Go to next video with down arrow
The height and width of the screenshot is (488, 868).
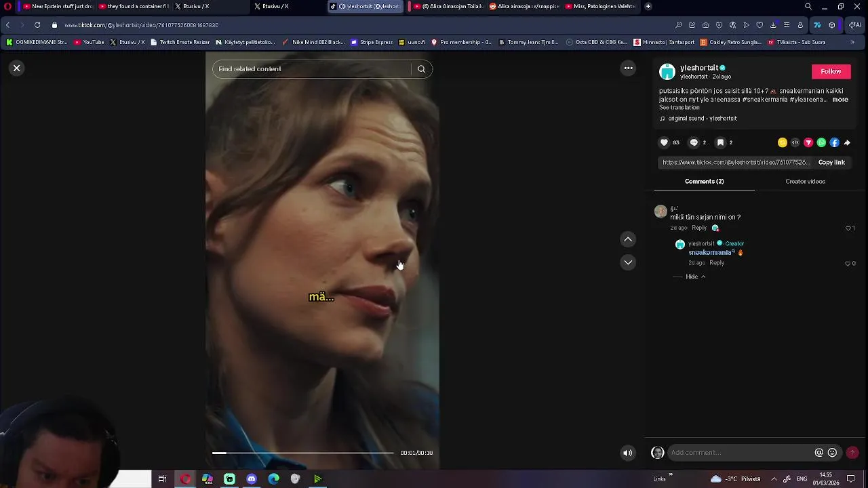click(x=628, y=262)
